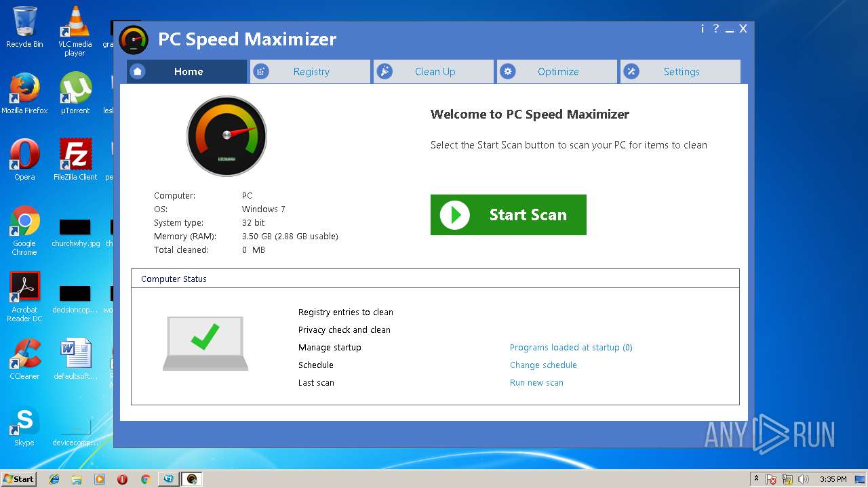Image resolution: width=868 pixels, height=488 pixels.
Task: Minimize the PC Speed Maximizer window
Action: [730, 29]
